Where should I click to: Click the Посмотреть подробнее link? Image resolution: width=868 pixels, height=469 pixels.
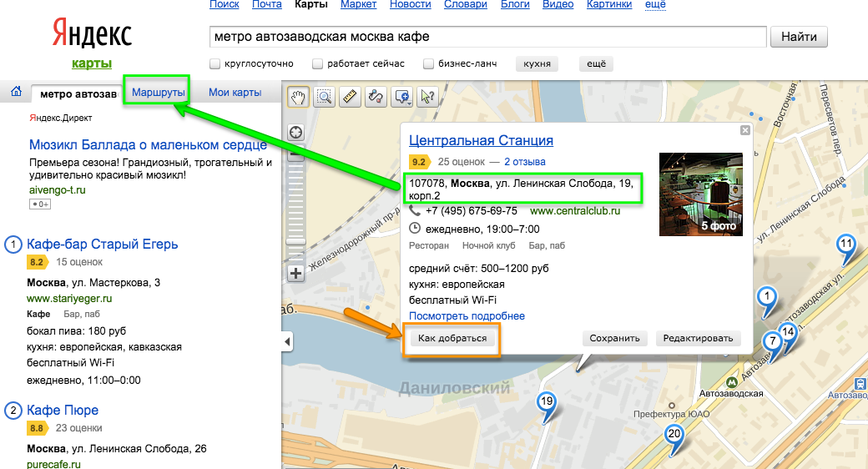coord(467,316)
